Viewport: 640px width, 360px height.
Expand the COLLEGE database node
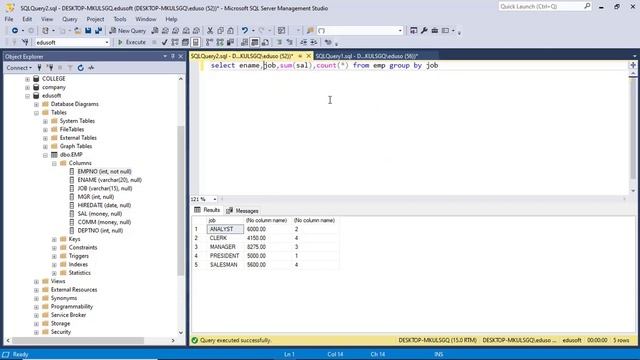coord(27,79)
